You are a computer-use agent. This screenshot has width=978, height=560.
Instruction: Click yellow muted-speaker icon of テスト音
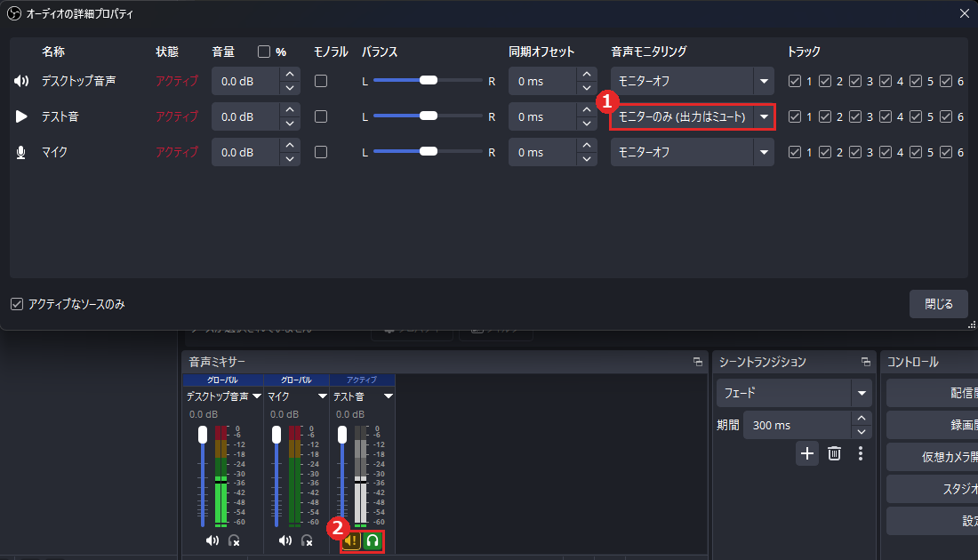[x=352, y=541]
